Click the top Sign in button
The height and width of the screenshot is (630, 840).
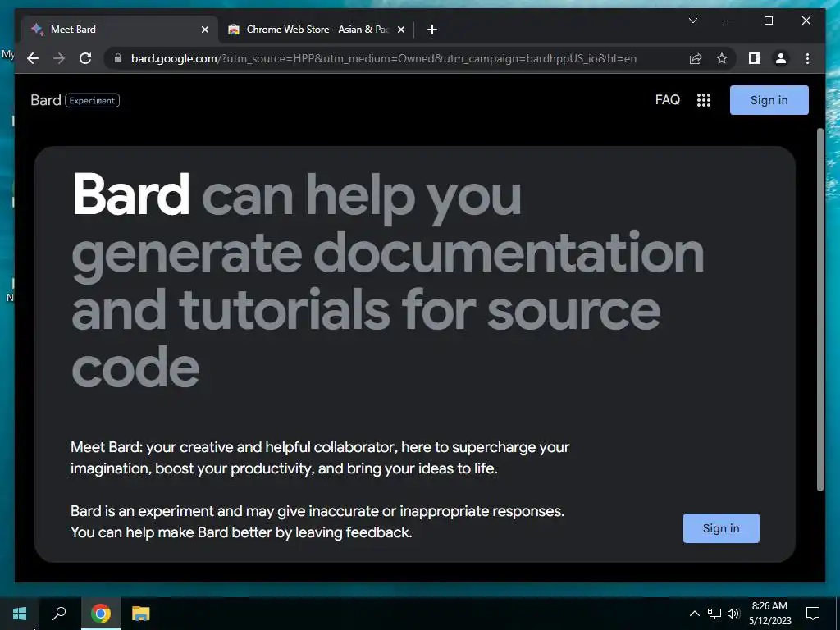(x=769, y=99)
